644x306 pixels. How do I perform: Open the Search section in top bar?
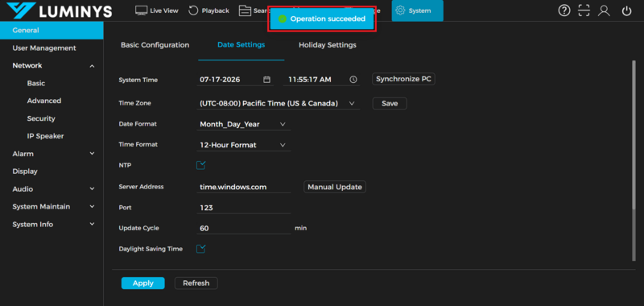pos(254,10)
